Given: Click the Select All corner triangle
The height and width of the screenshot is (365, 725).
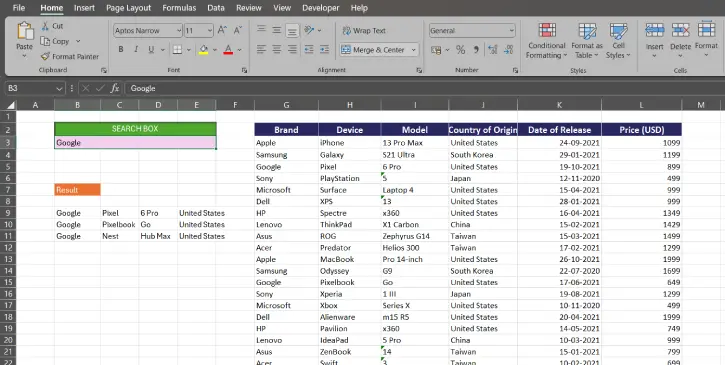Looking at the screenshot, I should pyautogui.click(x=10, y=105).
